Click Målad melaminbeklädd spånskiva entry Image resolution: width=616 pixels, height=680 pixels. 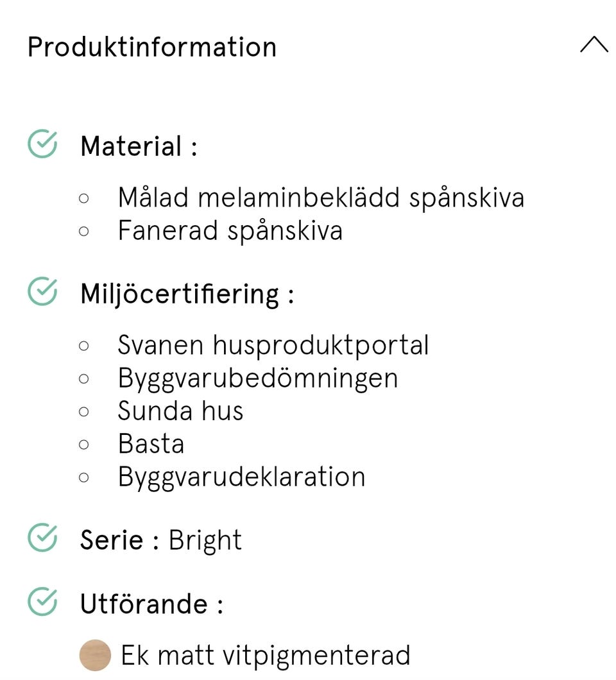tap(321, 198)
